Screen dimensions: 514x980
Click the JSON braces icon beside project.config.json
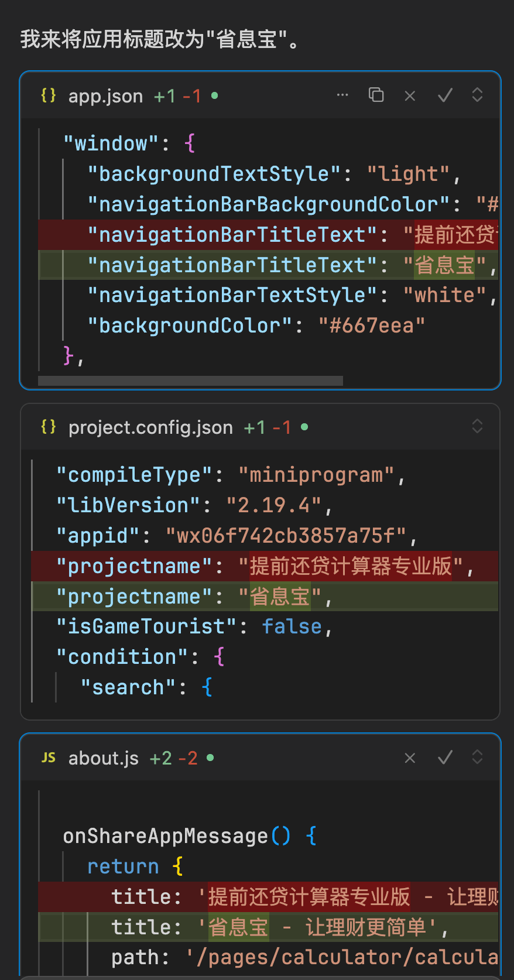(x=49, y=427)
